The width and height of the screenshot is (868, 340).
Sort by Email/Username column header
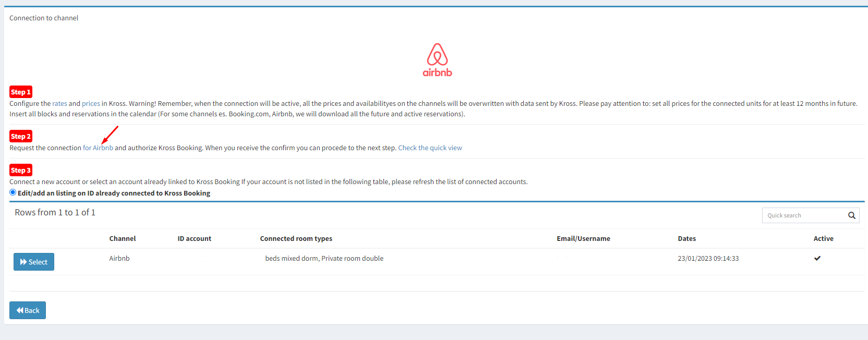coord(583,238)
